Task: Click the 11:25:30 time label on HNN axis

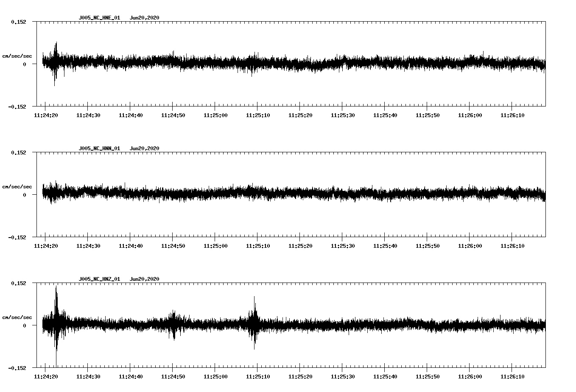Action: click(x=343, y=246)
